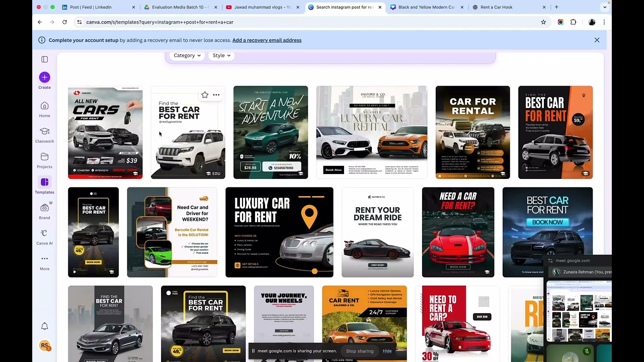Open Luxury Car For Rent template
The height and width of the screenshot is (362, 644).
pyautogui.click(x=279, y=232)
